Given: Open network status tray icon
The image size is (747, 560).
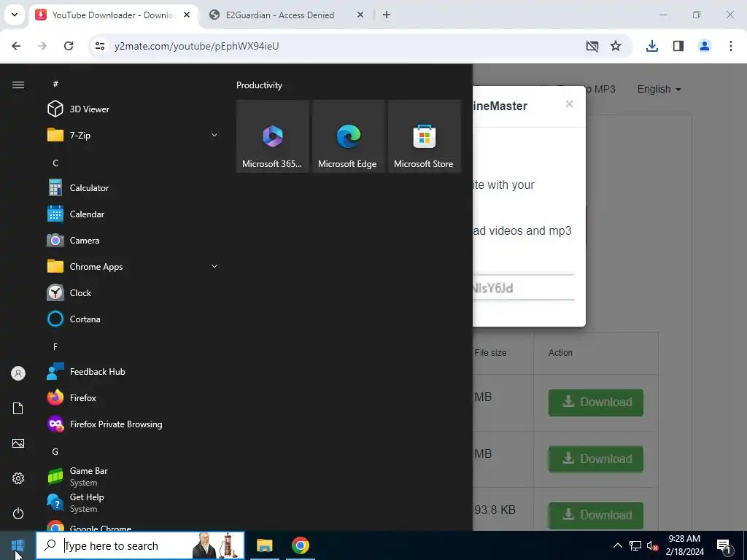Looking at the screenshot, I should (635, 545).
